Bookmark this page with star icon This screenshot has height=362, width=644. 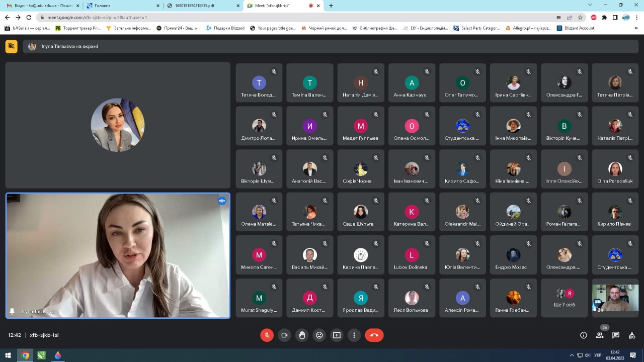580,17
